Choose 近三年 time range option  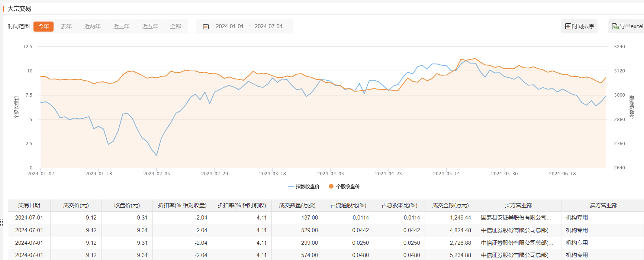[x=121, y=26]
